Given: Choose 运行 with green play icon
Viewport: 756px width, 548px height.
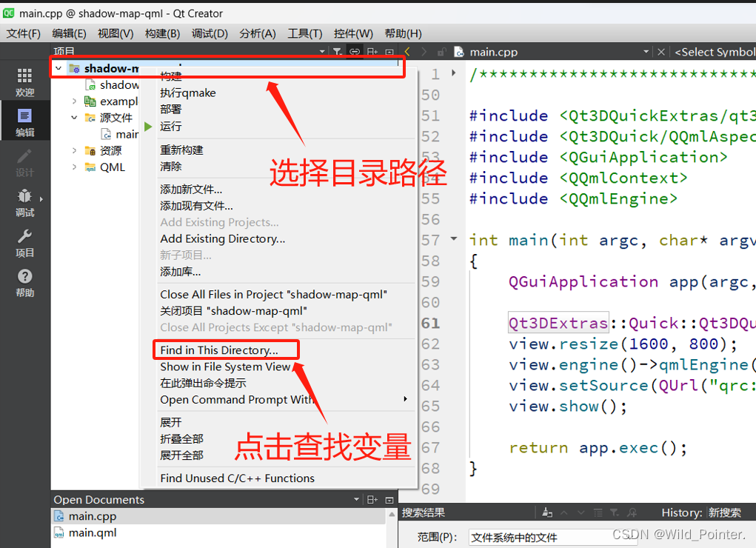Looking at the screenshot, I should [171, 127].
